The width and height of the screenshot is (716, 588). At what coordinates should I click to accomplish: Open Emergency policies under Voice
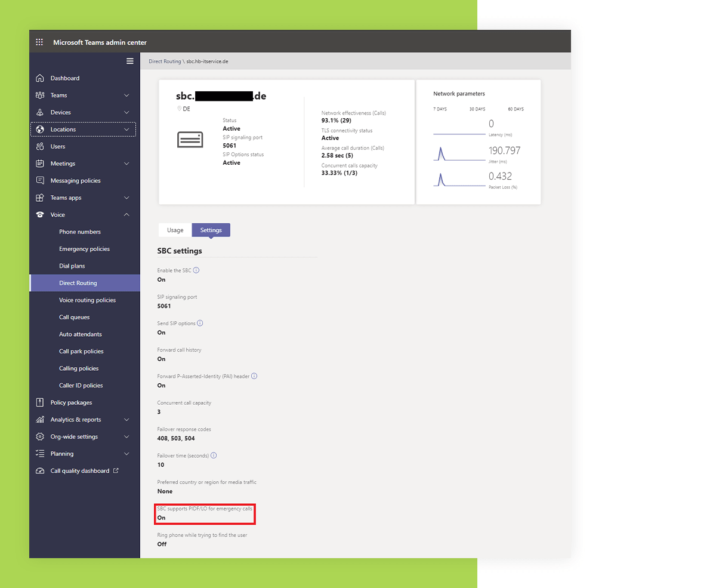click(x=85, y=249)
